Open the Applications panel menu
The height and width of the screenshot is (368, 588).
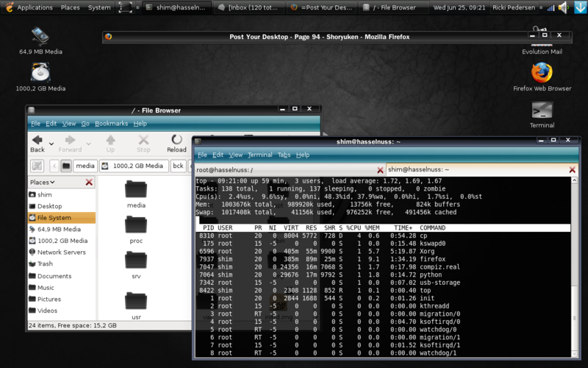(29, 7)
